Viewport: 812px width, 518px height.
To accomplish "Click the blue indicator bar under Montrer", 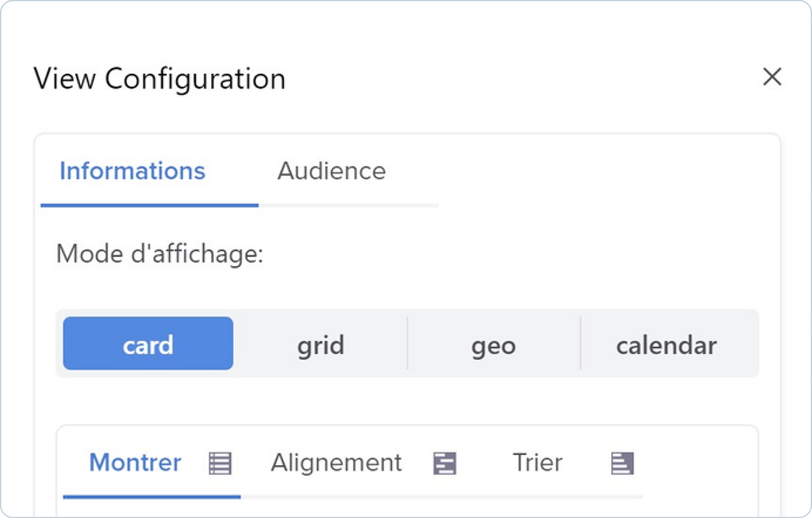I will 152,497.
